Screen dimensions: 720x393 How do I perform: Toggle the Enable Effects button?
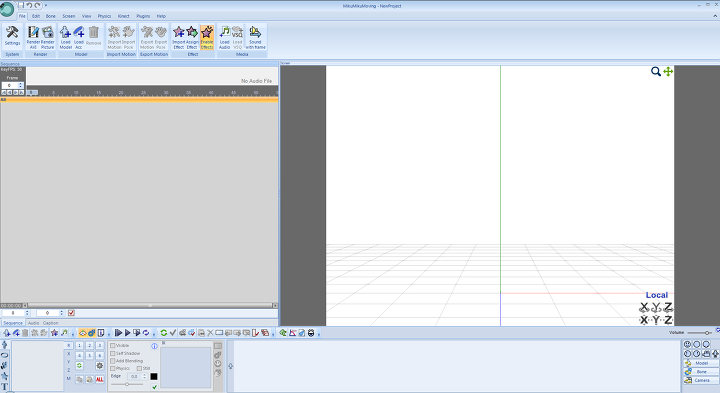[x=207, y=37]
